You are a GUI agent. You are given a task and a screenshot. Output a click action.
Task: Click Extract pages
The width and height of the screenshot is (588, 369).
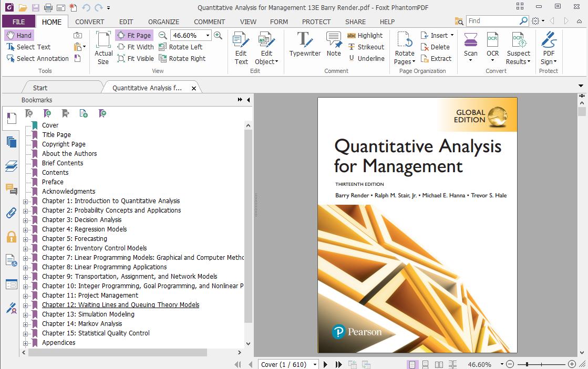click(436, 58)
